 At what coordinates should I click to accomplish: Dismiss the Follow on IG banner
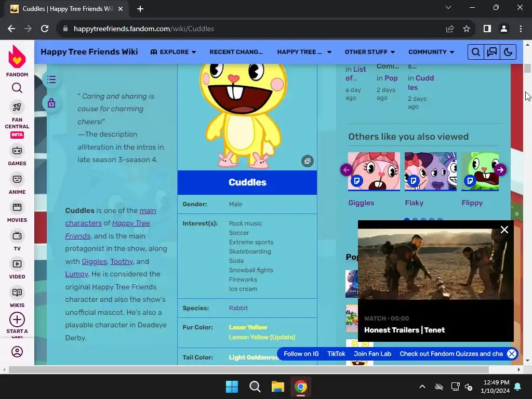click(512, 354)
